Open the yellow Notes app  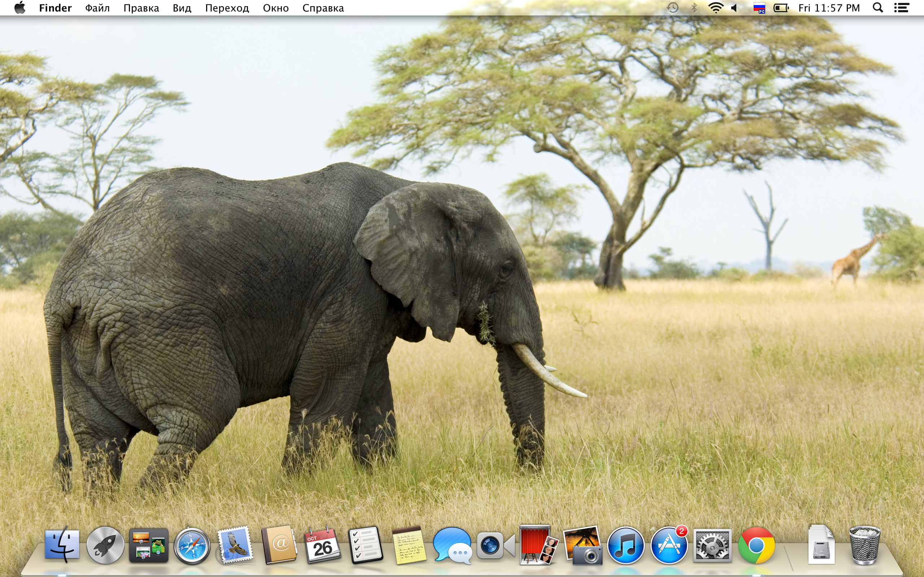tap(409, 546)
